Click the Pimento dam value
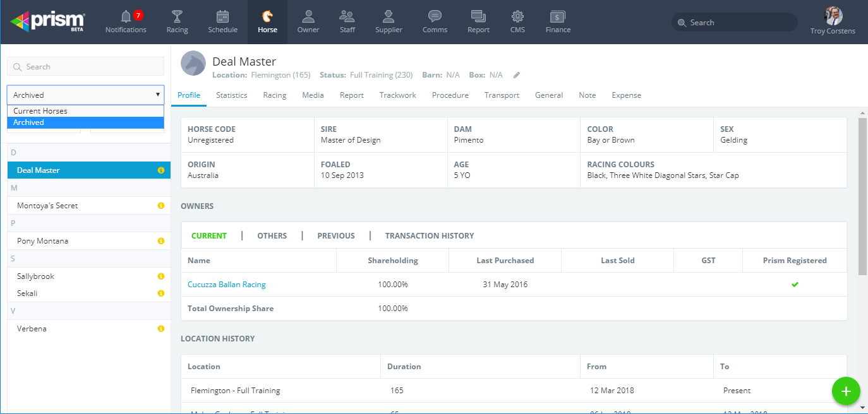 click(469, 140)
